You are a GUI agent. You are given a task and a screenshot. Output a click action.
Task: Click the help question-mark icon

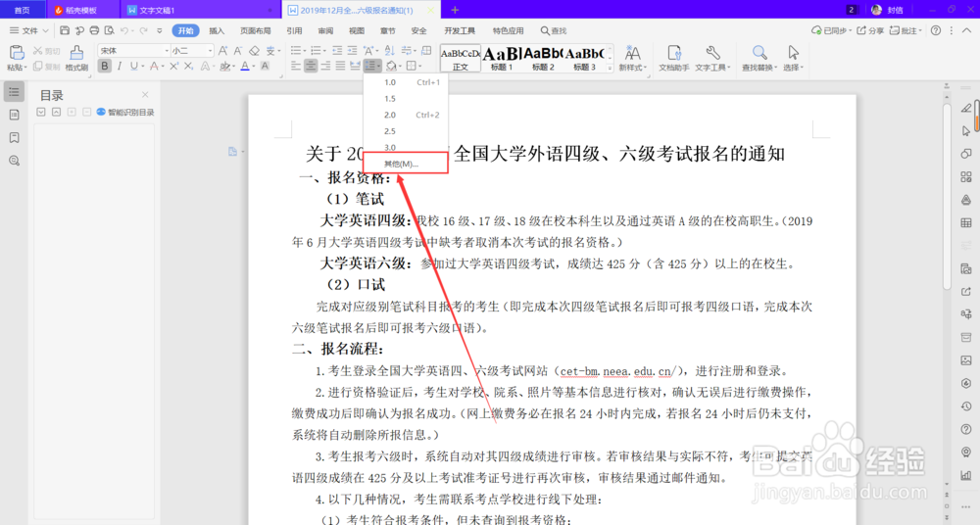click(x=936, y=30)
